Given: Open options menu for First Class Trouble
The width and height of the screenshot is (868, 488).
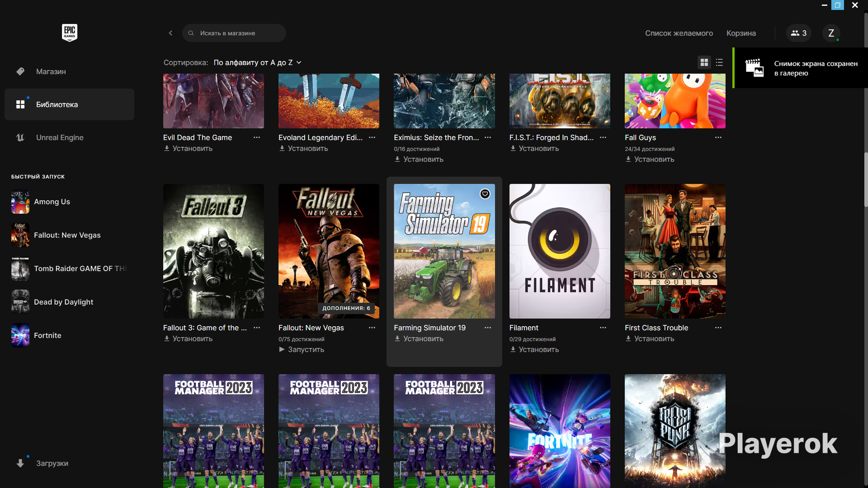Looking at the screenshot, I should pos(718,328).
